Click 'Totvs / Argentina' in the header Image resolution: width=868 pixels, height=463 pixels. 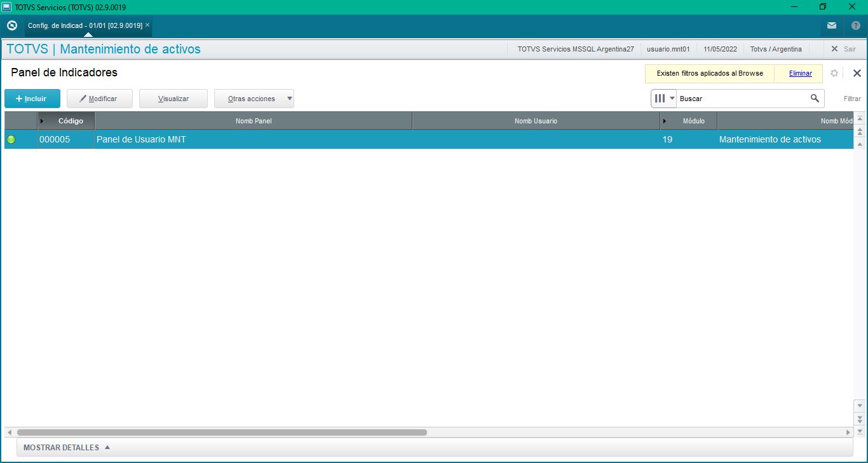tap(776, 49)
